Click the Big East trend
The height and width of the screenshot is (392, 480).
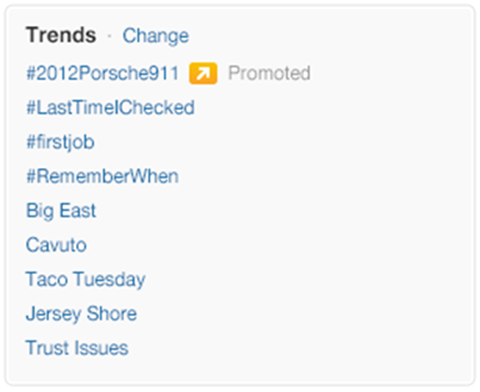point(61,211)
